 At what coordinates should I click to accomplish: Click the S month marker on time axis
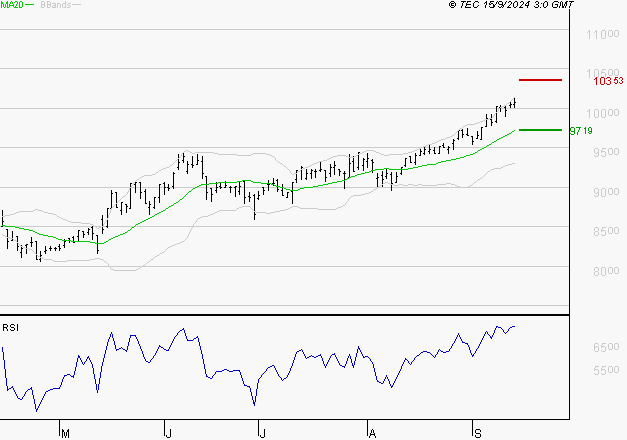[x=477, y=433]
